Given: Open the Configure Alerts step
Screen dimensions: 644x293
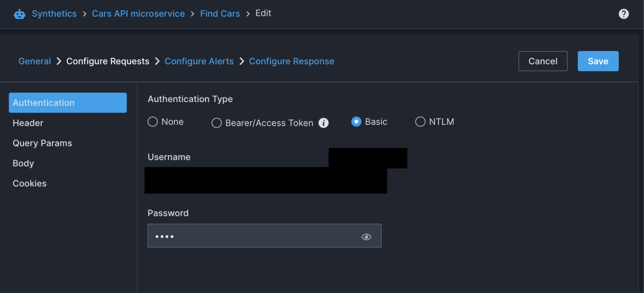Looking at the screenshot, I should click(x=199, y=61).
